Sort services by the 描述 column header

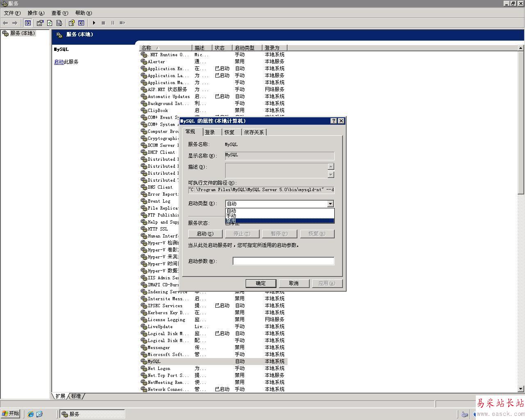pos(203,48)
